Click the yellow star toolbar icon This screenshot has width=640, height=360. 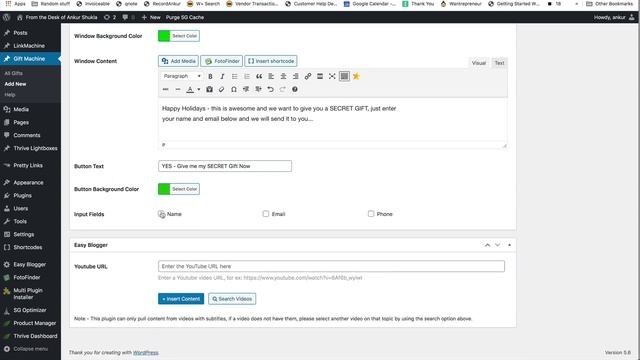pos(356,76)
